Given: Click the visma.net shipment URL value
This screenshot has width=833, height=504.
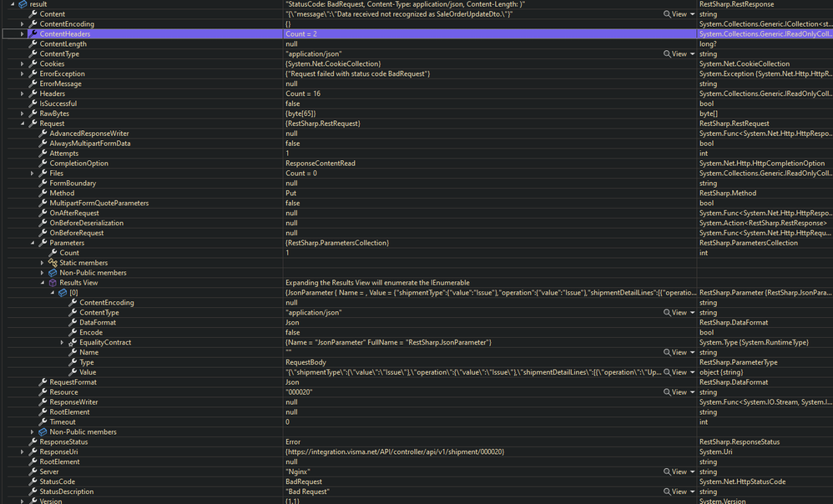Looking at the screenshot, I should [395, 452].
